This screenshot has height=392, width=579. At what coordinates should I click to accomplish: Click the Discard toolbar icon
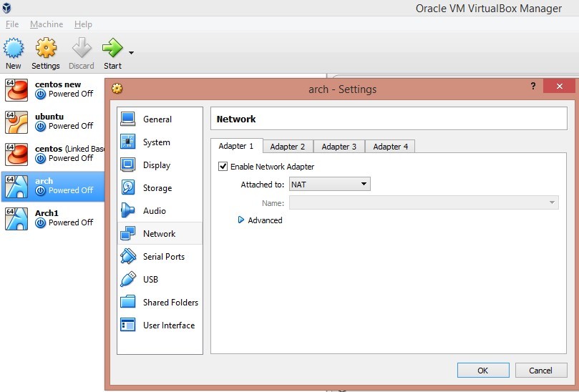click(x=82, y=48)
